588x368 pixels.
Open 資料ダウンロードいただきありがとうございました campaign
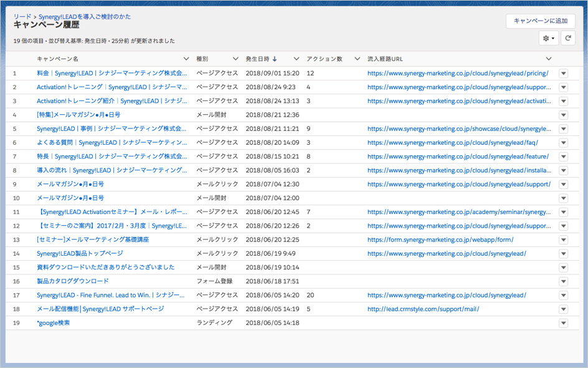click(106, 268)
